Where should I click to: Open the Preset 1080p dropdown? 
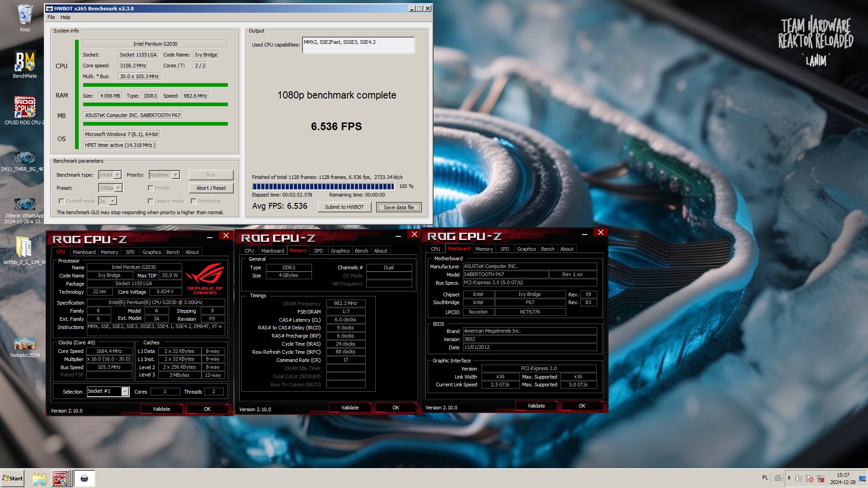(x=110, y=188)
